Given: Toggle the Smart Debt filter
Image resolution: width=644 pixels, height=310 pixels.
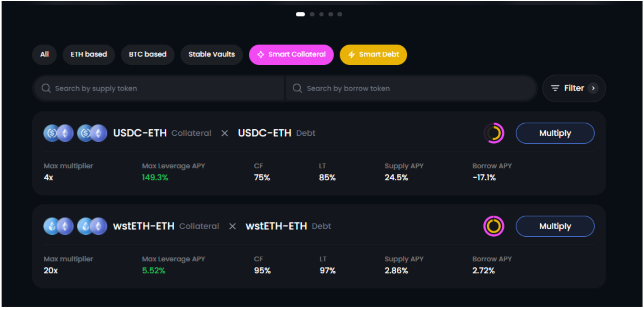Looking at the screenshot, I should [x=373, y=55].
